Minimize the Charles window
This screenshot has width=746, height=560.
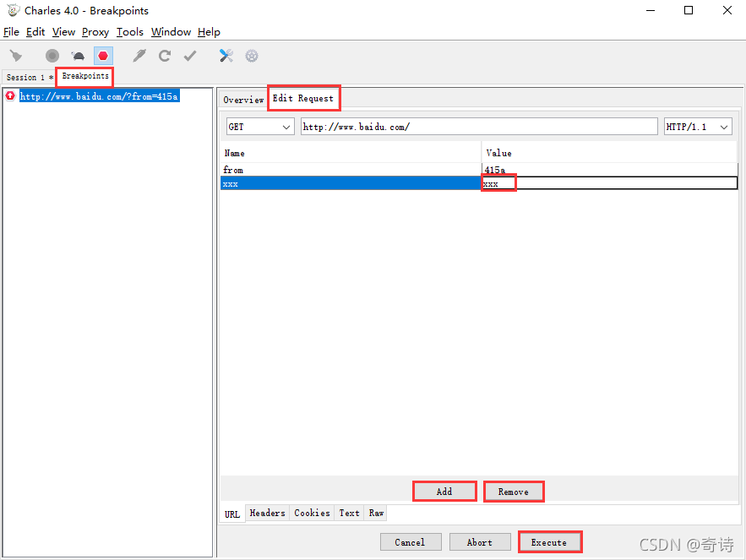[x=651, y=10]
